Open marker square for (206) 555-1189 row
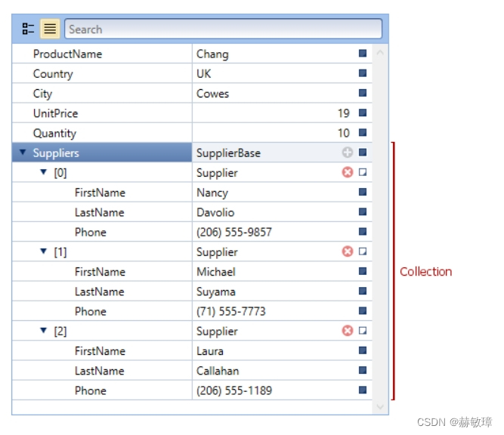 (x=363, y=390)
